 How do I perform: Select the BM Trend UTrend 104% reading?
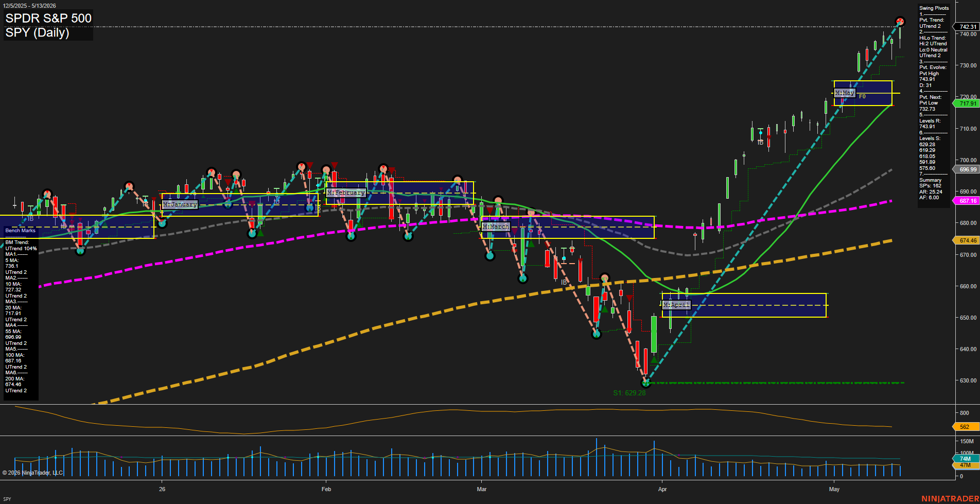(x=21, y=246)
